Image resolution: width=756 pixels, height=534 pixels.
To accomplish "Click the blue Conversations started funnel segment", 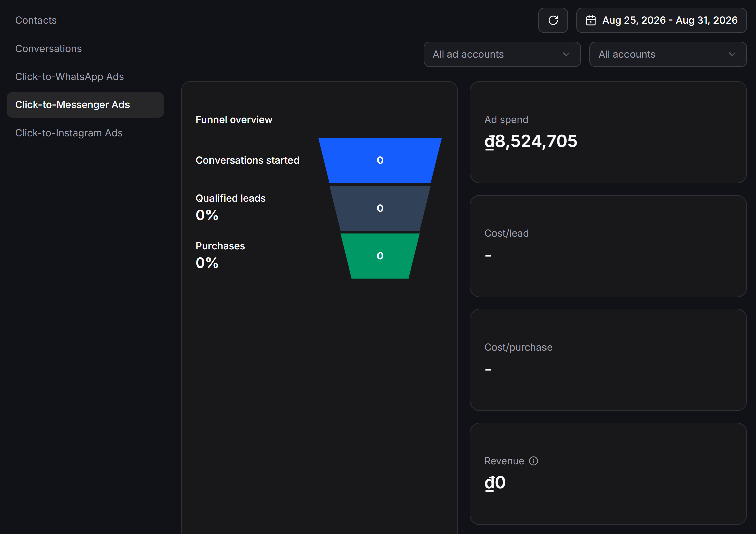I will [380, 160].
